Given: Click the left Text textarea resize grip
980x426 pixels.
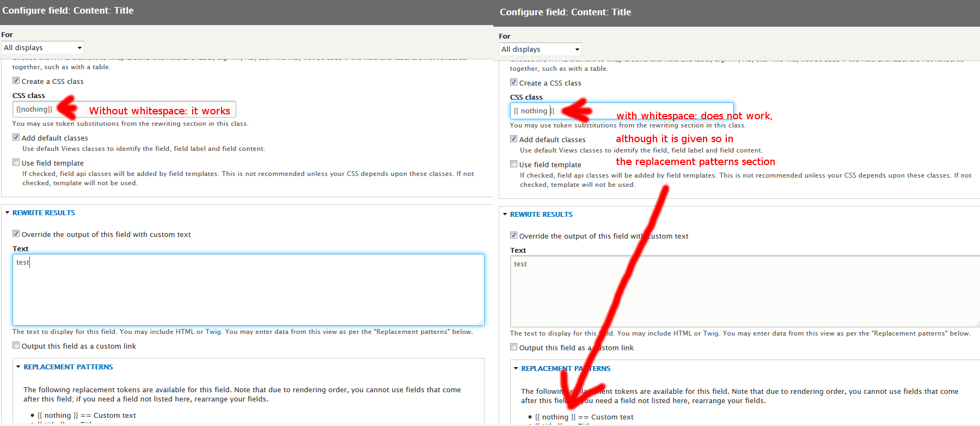Looking at the screenshot, I should pyautogui.click(x=481, y=322).
